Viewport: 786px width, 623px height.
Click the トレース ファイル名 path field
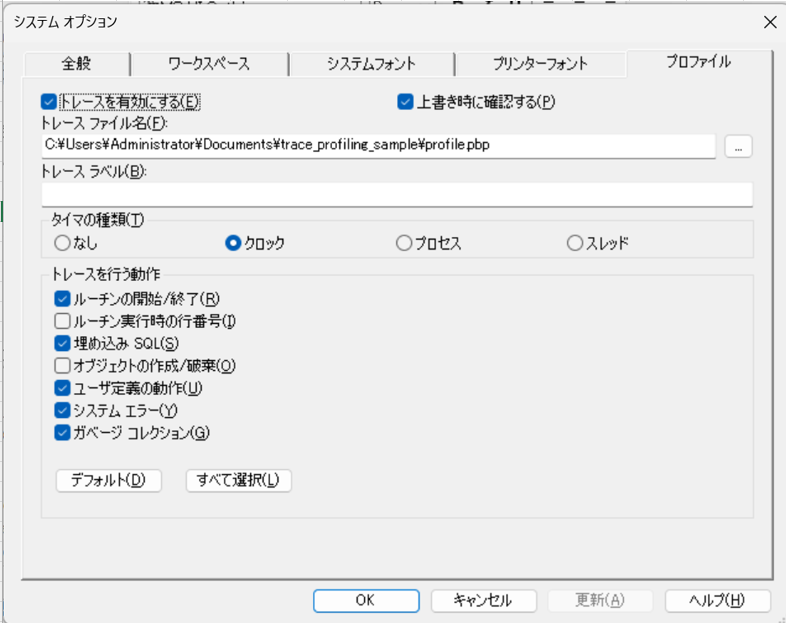pos(378,146)
